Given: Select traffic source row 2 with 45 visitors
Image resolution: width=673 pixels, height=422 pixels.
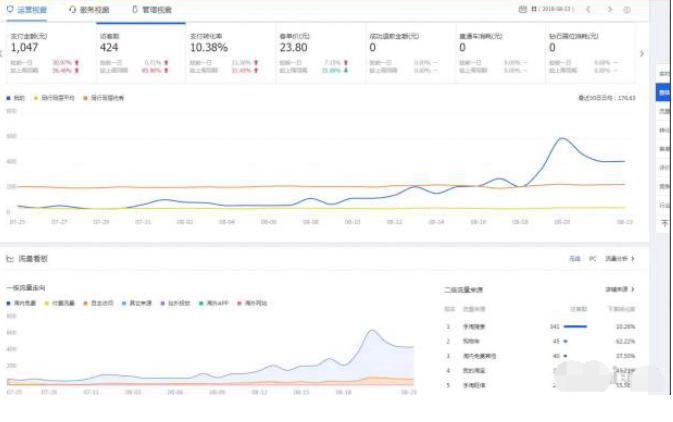Looking at the screenshot, I should [x=540, y=341].
